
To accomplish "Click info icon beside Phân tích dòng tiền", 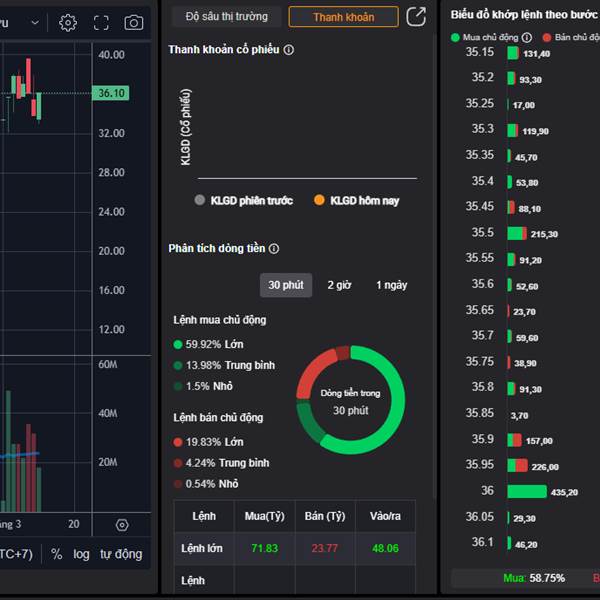I will point(274,249).
